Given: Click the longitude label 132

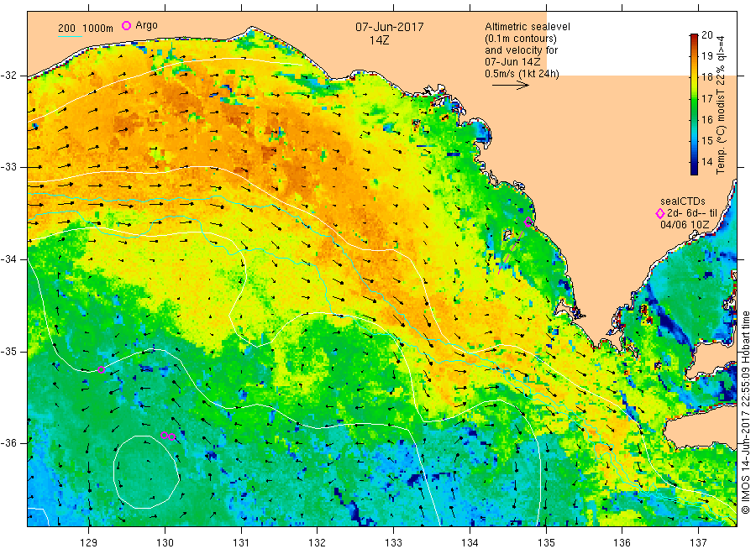Looking at the screenshot, I should [318, 543].
